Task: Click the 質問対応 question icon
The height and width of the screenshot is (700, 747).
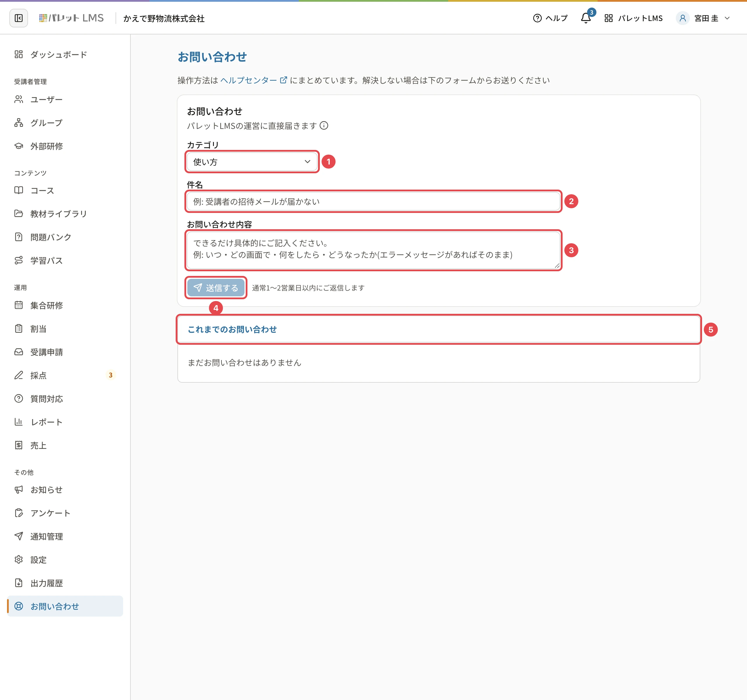Action: pos(18,398)
